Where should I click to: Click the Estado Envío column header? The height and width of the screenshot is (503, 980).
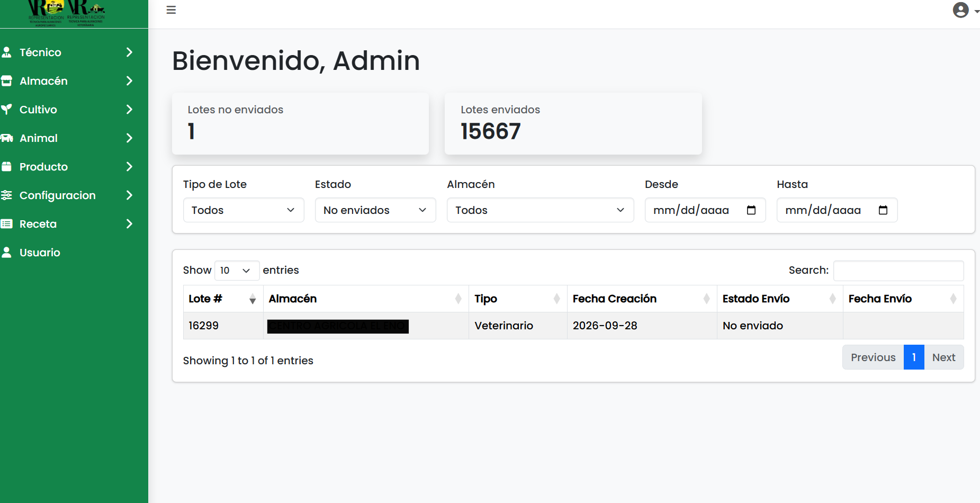(780, 299)
